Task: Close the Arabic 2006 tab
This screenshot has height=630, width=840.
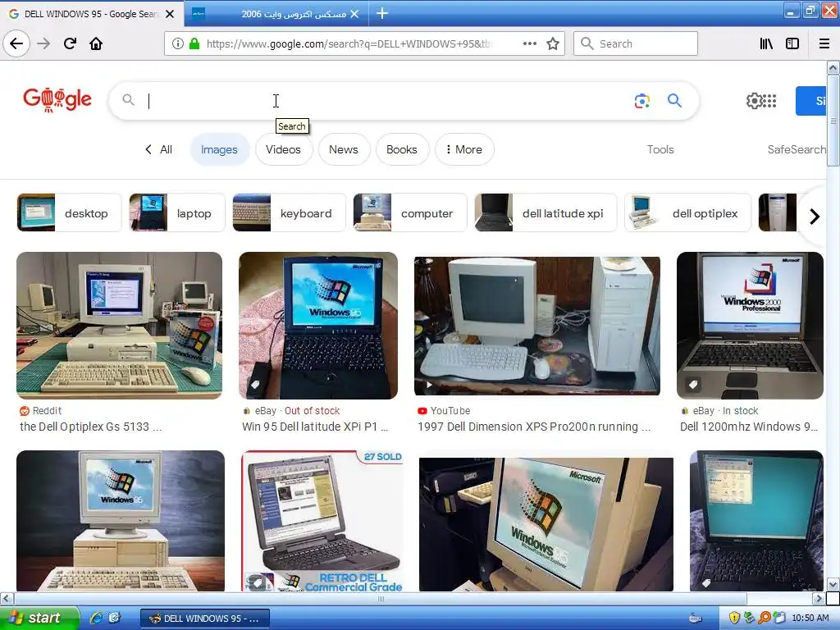Action: pos(354,14)
